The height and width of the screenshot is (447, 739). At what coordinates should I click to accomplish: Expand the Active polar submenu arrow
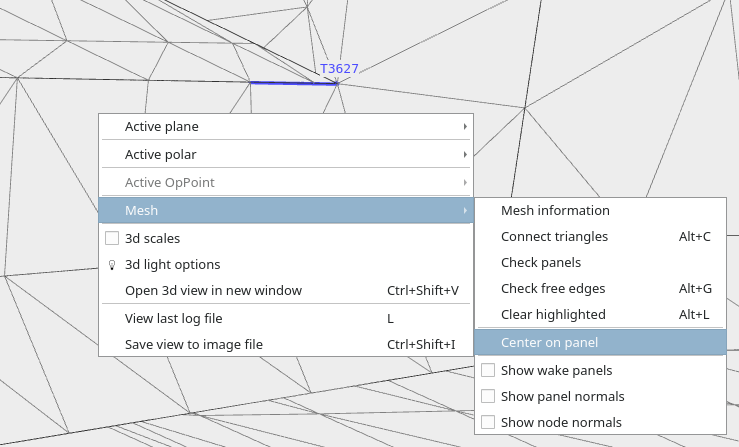(x=465, y=154)
